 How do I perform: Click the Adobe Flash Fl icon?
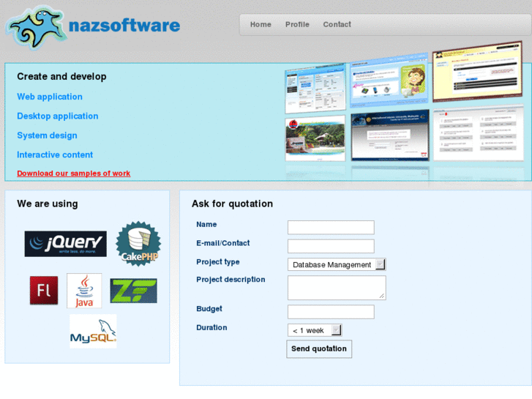click(44, 291)
